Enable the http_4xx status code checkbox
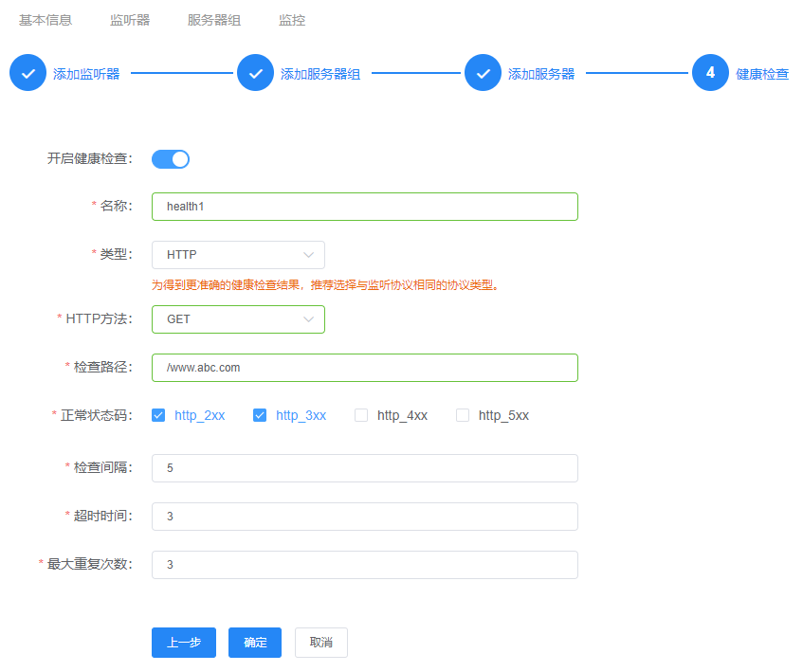The width and height of the screenshot is (803, 672). (361, 415)
